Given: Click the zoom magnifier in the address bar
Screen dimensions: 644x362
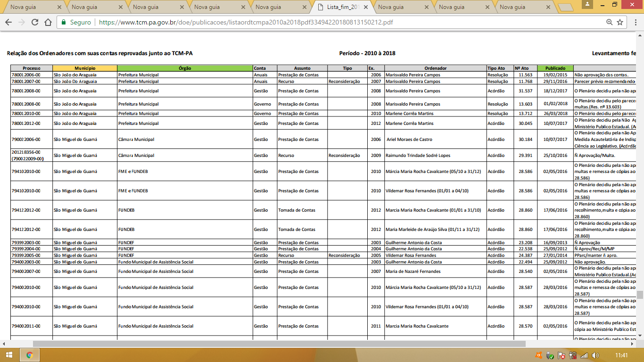Looking at the screenshot, I should pyautogui.click(x=609, y=22).
